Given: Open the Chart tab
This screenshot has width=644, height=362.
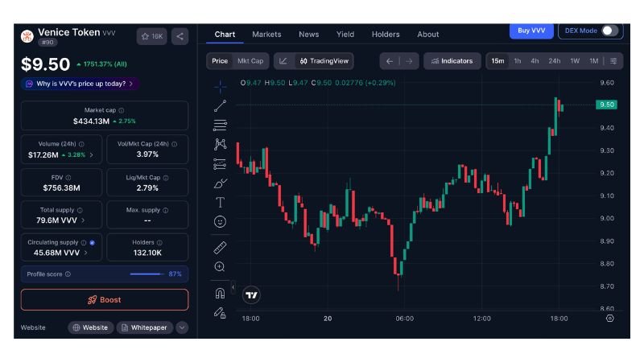Looking at the screenshot, I should pos(225,35).
